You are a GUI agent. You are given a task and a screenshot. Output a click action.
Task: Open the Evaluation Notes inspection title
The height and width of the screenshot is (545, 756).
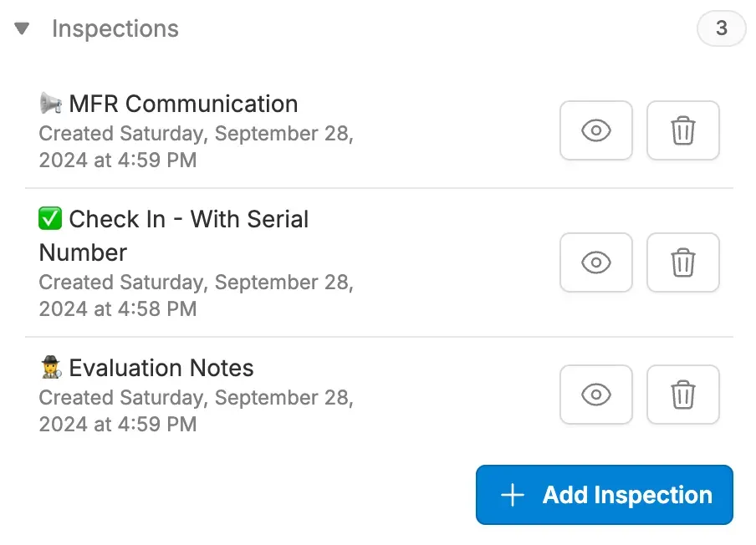(161, 368)
